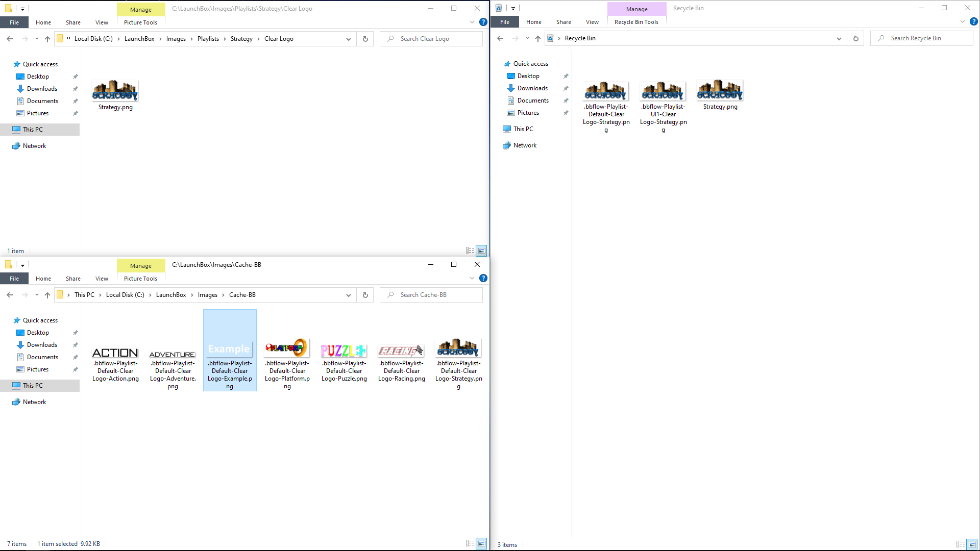Open Quick access in Recycle Bin sidebar

531,64
